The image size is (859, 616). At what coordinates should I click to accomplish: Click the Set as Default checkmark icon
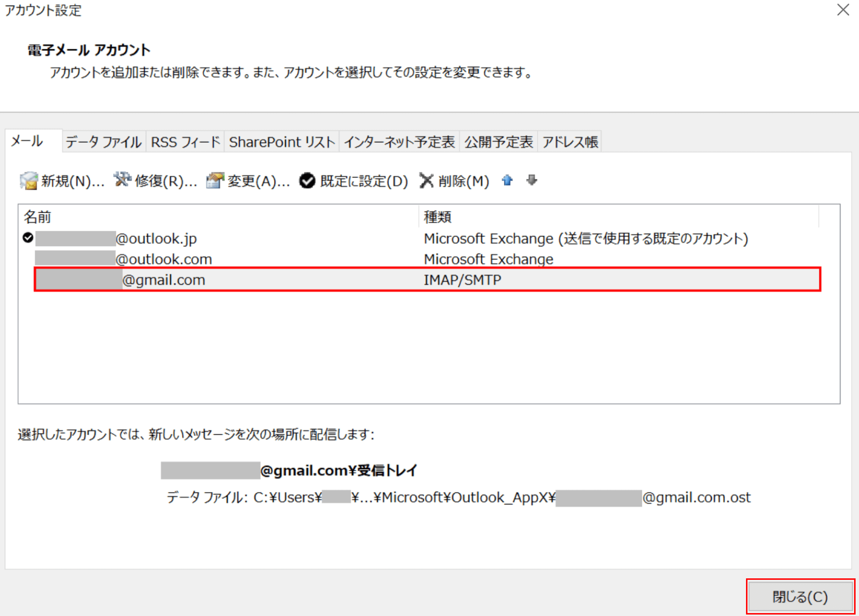tap(307, 181)
